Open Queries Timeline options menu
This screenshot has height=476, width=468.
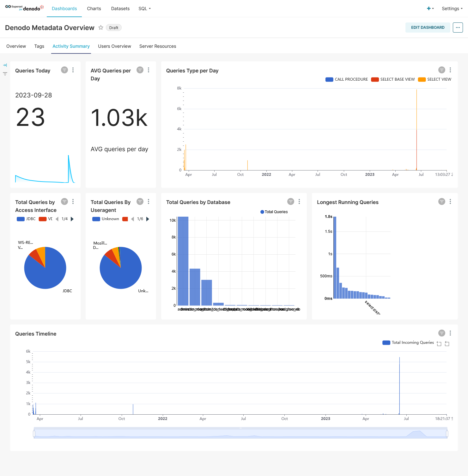450,333
